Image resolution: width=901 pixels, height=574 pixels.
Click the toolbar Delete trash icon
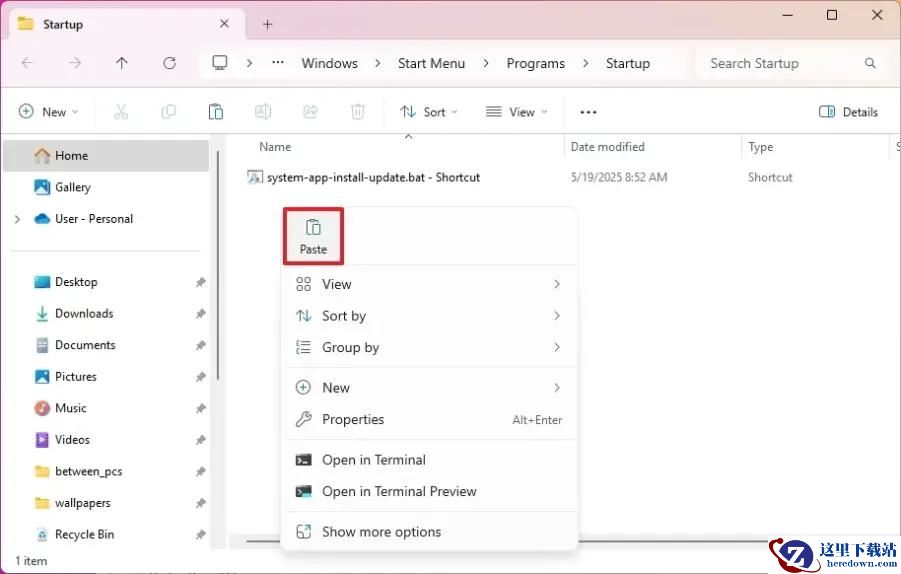click(x=357, y=111)
